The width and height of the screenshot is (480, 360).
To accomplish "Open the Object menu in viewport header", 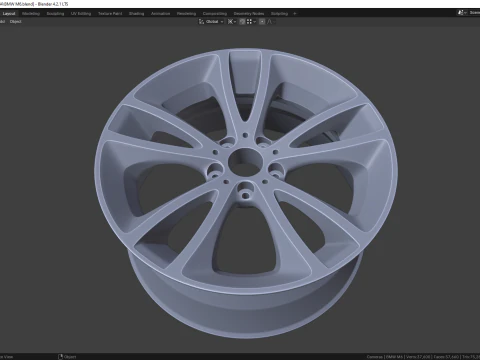I will (15, 22).
